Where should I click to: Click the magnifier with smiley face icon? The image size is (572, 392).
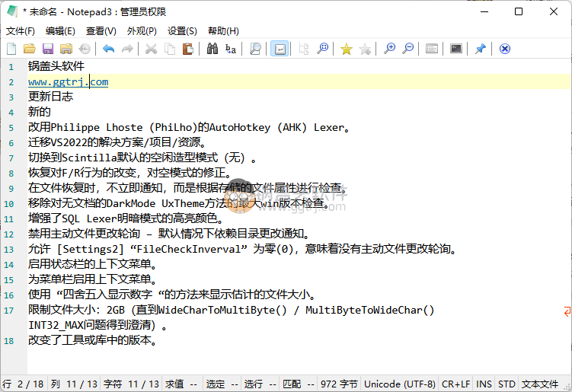(x=322, y=49)
